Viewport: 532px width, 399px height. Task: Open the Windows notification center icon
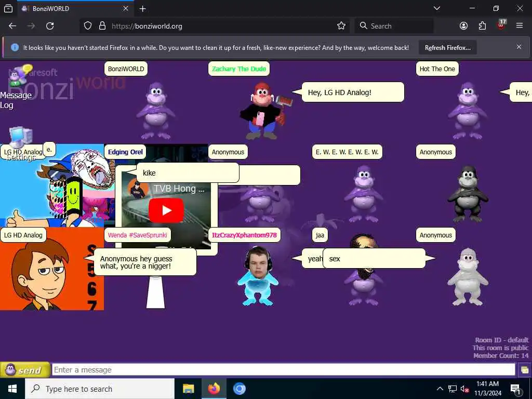coord(515,389)
